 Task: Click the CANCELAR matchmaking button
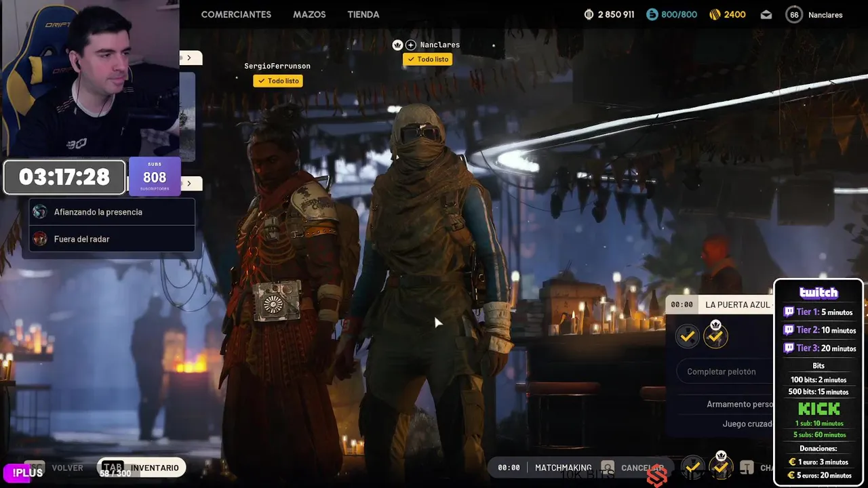[x=642, y=468]
